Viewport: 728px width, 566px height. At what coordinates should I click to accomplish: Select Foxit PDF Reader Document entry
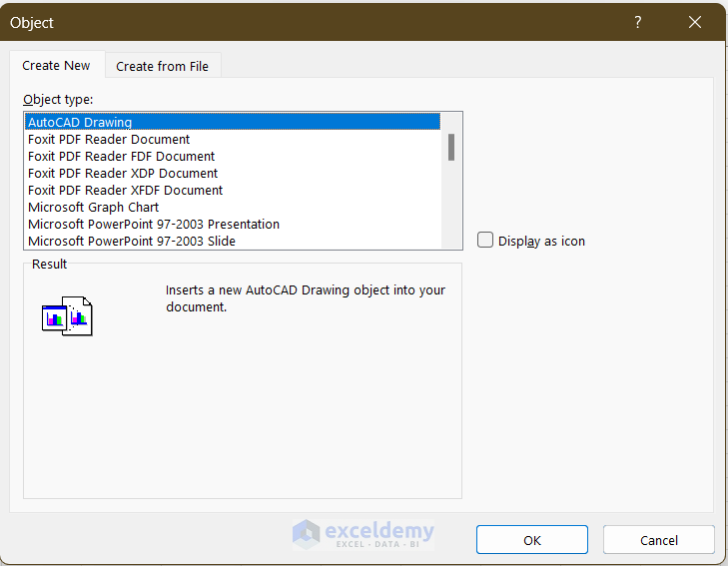[x=233, y=139]
